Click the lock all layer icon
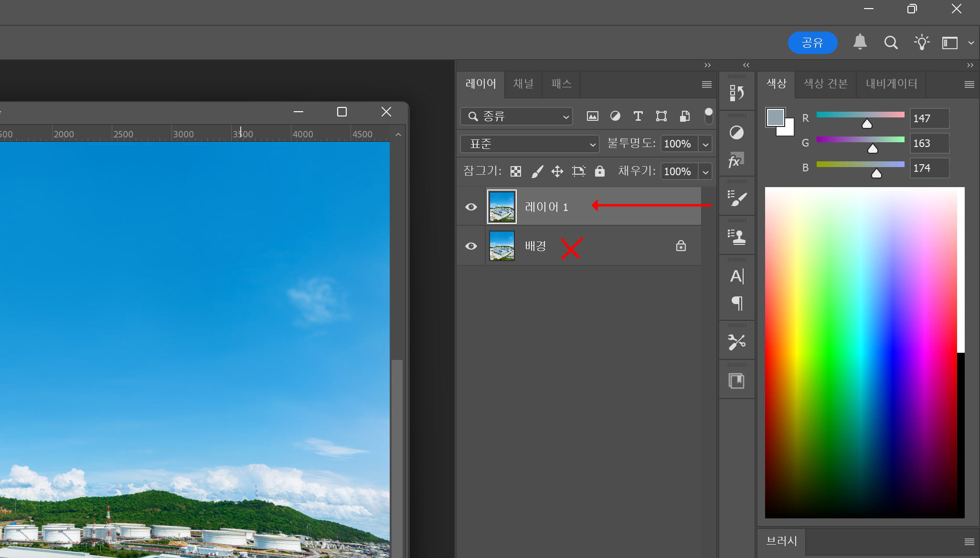The height and width of the screenshot is (558, 980). click(600, 171)
